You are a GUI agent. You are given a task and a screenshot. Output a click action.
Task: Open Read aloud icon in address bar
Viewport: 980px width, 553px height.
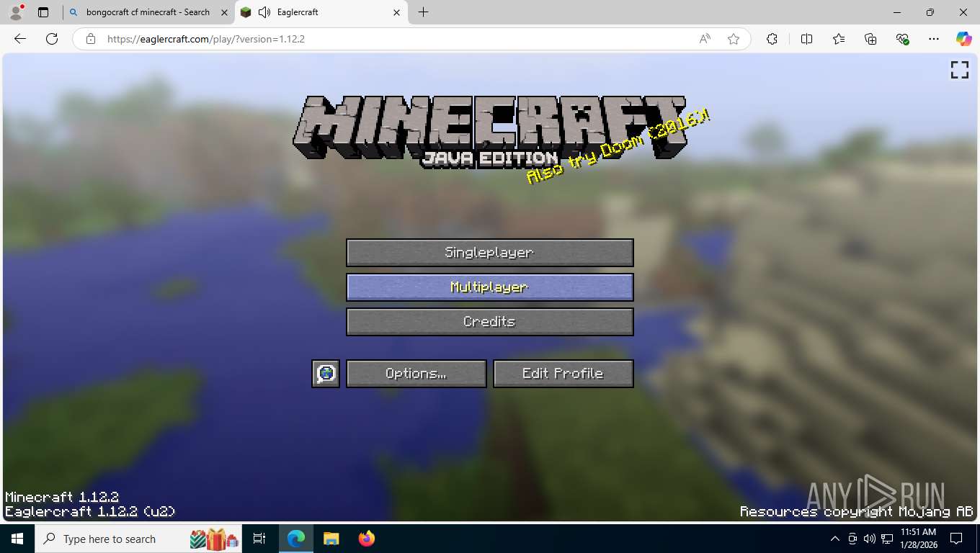point(705,39)
